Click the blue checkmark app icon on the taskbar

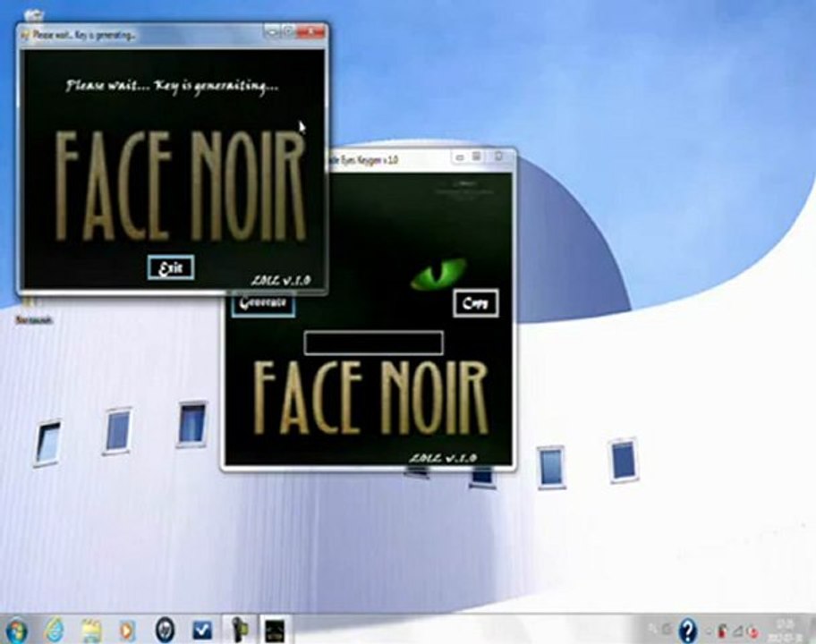(202, 631)
